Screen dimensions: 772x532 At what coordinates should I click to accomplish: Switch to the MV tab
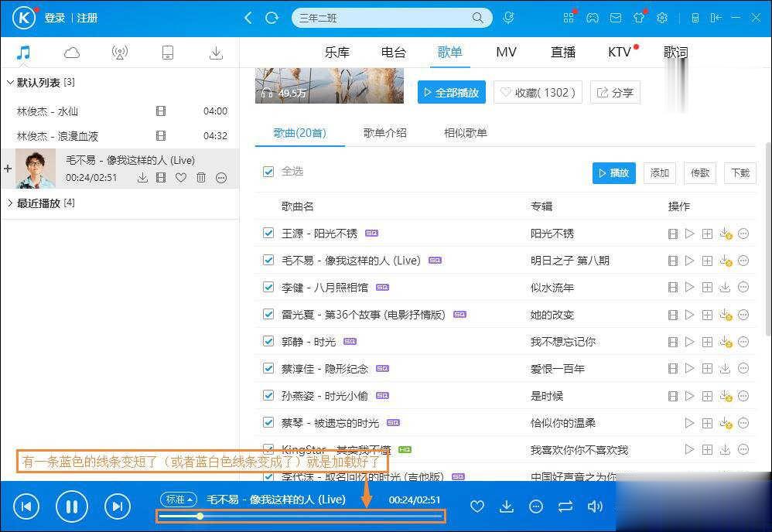pyautogui.click(x=506, y=52)
